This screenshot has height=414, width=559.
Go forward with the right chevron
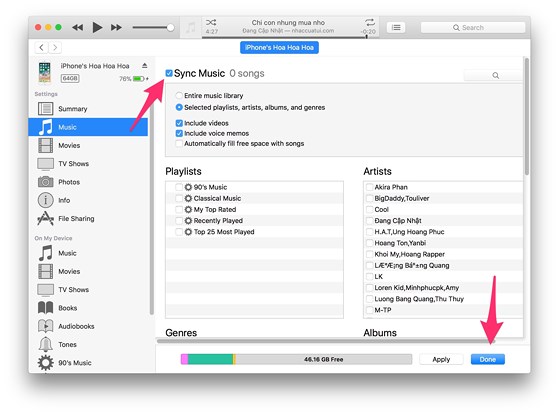(x=55, y=47)
